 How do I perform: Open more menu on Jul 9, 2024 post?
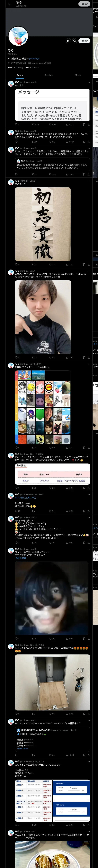tap(89, 364)
